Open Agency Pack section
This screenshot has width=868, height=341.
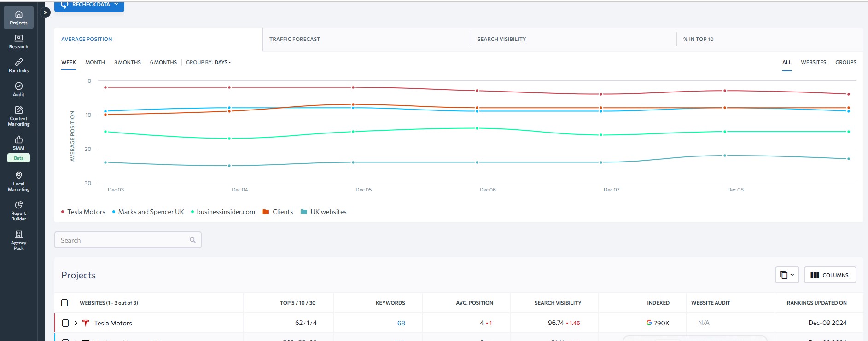pos(18,240)
